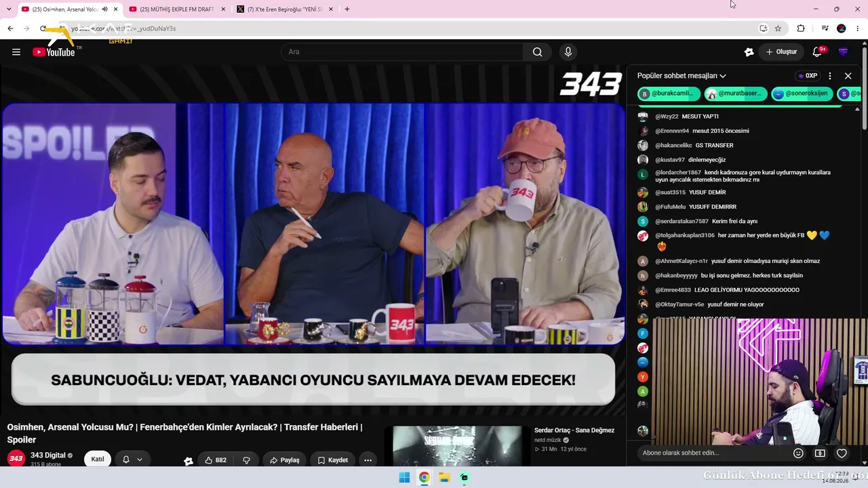Viewport: 868px width, 488px height.
Task: Close the Osimhen, Arsenal Yolcusu tab
Action: (116, 9)
